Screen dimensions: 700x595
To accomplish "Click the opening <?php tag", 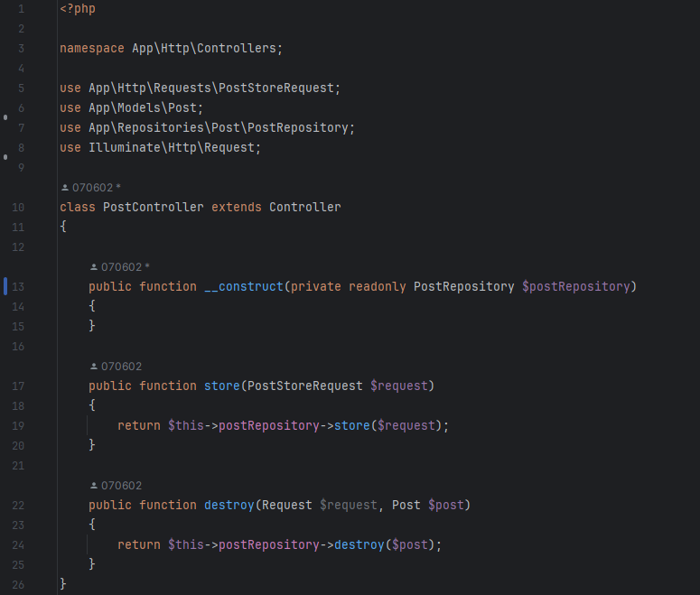I will [x=77, y=9].
